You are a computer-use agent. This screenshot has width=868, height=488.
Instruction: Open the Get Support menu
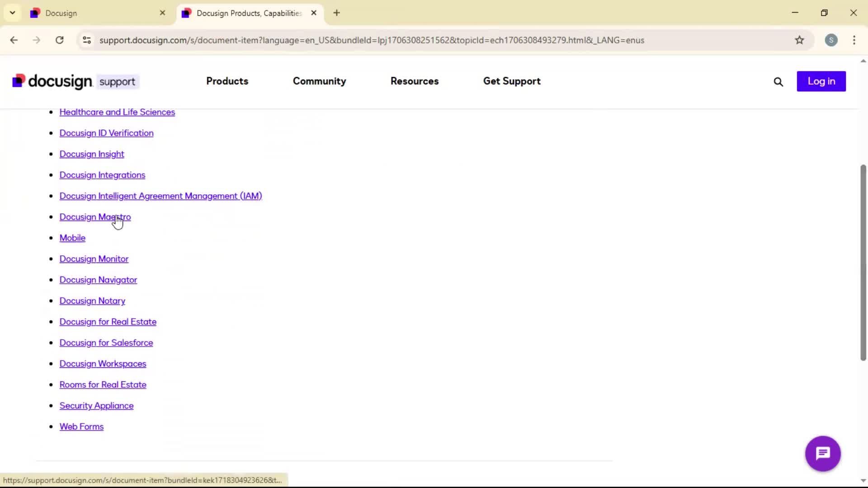512,81
